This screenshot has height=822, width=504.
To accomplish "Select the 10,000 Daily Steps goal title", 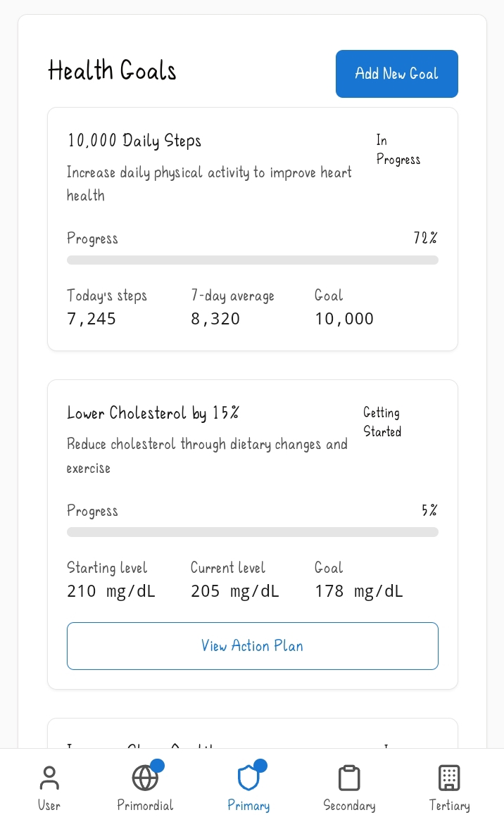I will (134, 141).
